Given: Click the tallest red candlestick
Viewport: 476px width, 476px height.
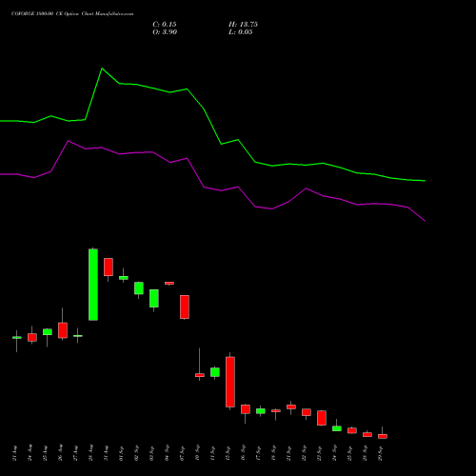Looking at the screenshot, I should click(230, 382).
